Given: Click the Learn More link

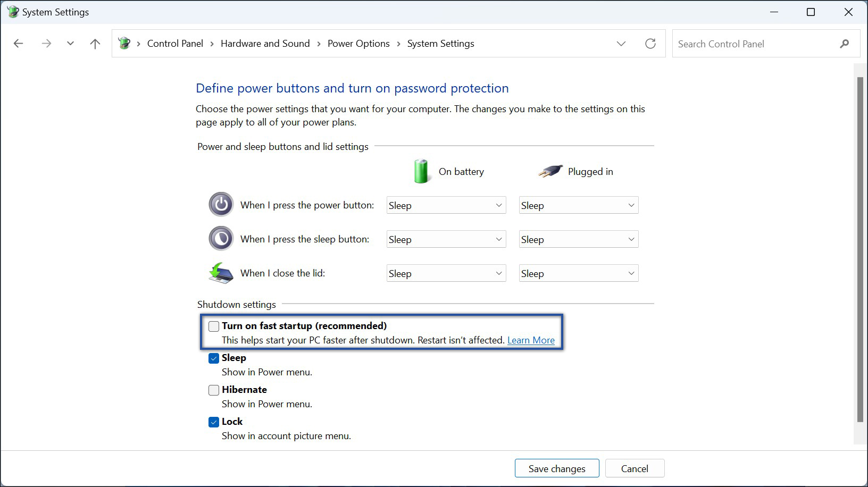Looking at the screenshot, I should (x=530, y=340).
